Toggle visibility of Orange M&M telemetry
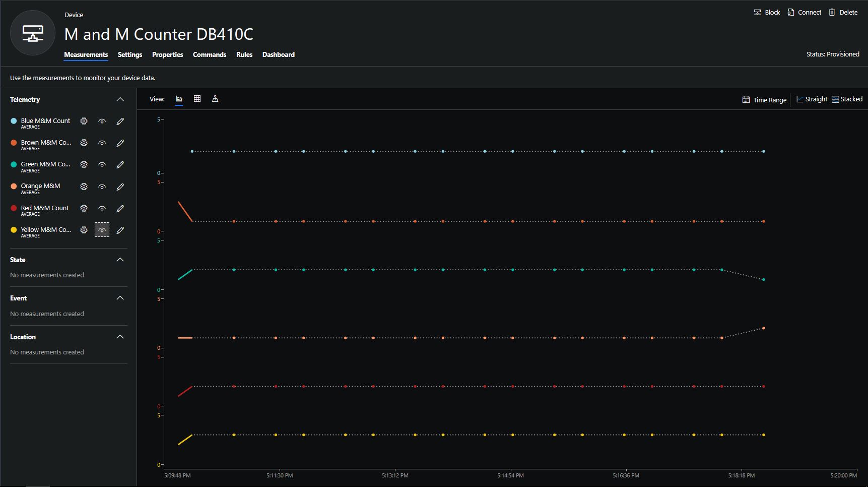Image resolution: width=868 pixels, height=487 pixels. point(102,187)
